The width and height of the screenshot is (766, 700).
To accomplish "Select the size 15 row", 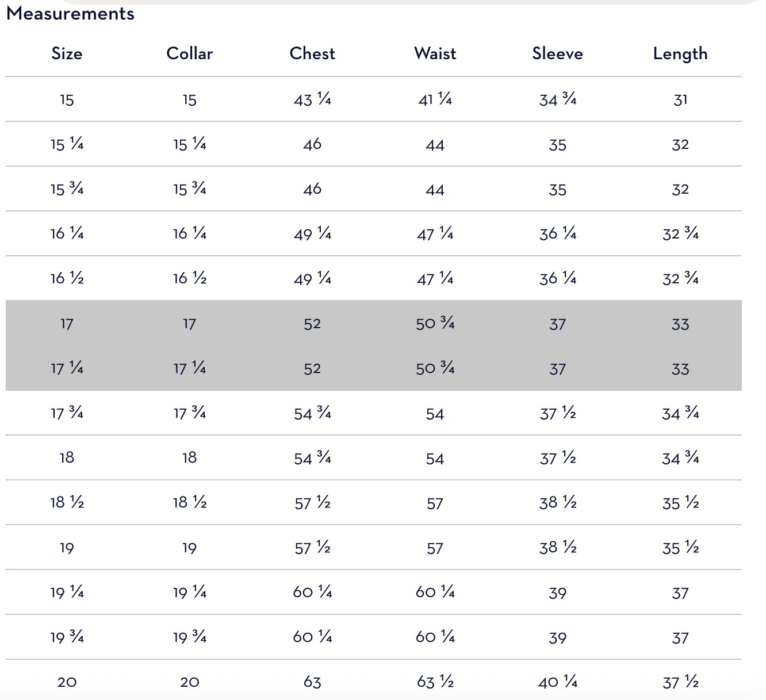I will click(x=374, y=99).
